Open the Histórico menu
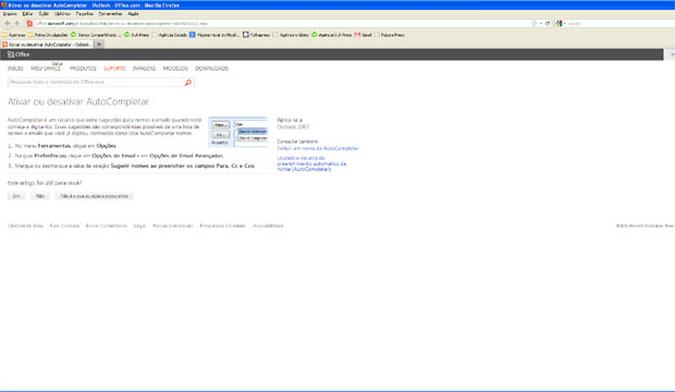This screenshot has height=392, width=675. 62,14
